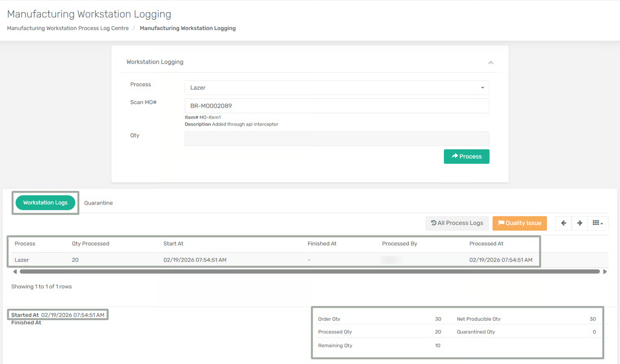Image resolution: width=620 pixels, height=364 pixels.
Task: Switch to the Workstation Logs tab
Action: click(45, 203)
